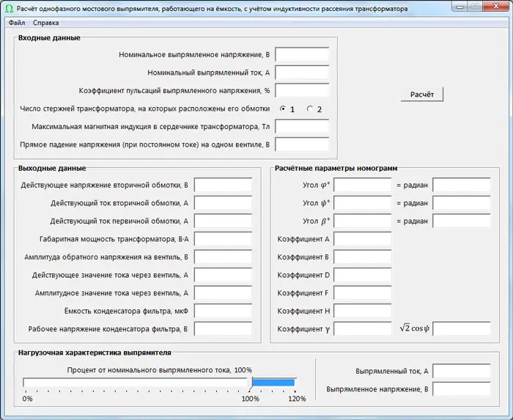The height and width of the screenshot is (420, 513).
Task: Open the Справка menu
Action: tap(45, 23)
